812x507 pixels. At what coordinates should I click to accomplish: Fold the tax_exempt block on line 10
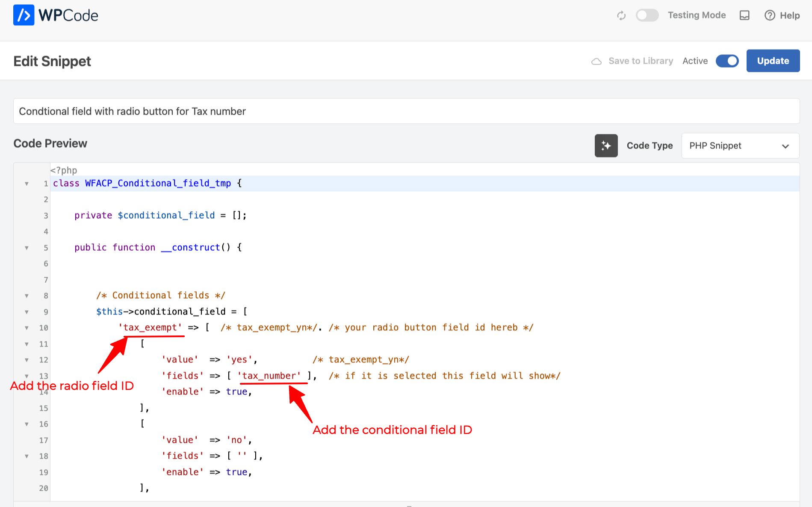click(x=27, y=328)
